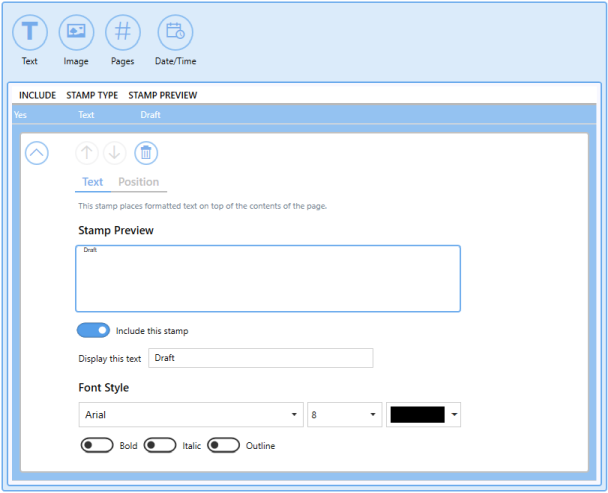Open the Arial font dropdown
608x493 pixels.
click(x=191, y=415)
